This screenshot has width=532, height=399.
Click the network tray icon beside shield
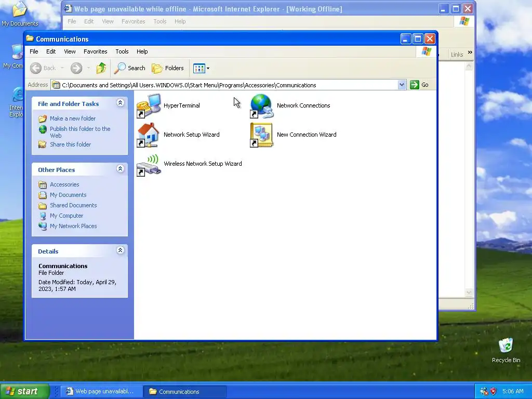tap(484, 391)
